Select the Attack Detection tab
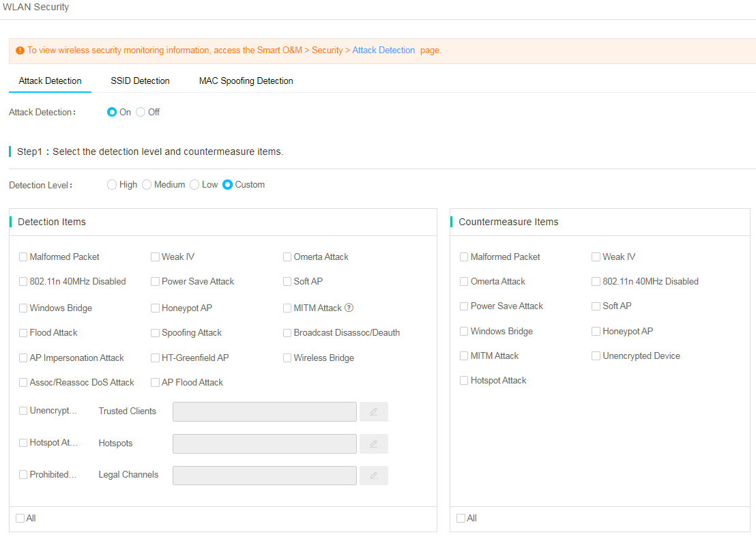756x537 pixels. click(x=50, y=81)
